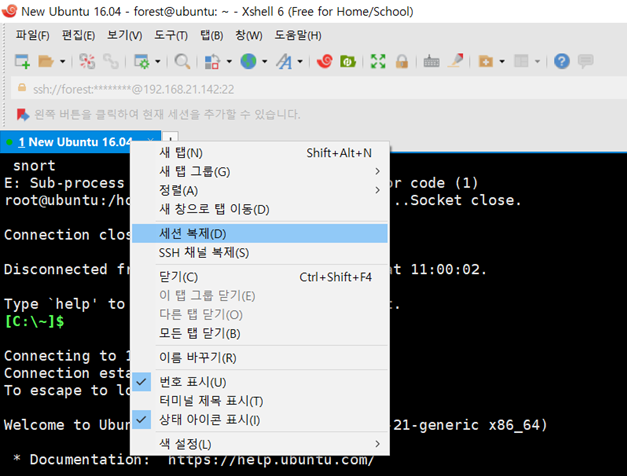Screen dimensions: 627x476
Task: Click the grey speech bubble icon
Action: click(x=585, y=61)
